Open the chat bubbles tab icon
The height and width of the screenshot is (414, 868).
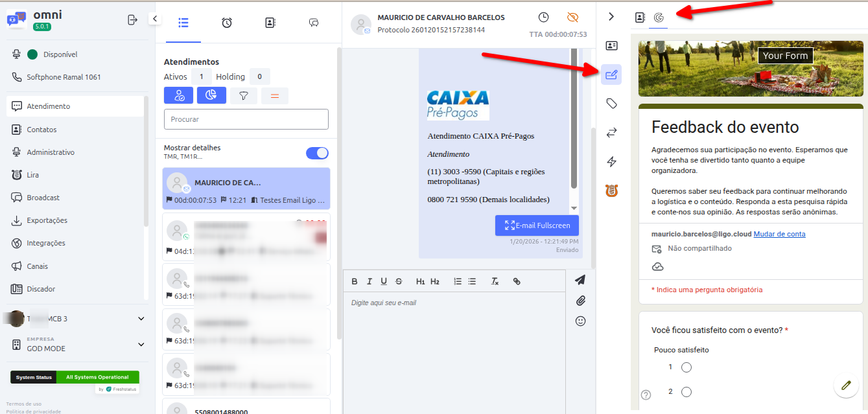(x=313, y=21)
